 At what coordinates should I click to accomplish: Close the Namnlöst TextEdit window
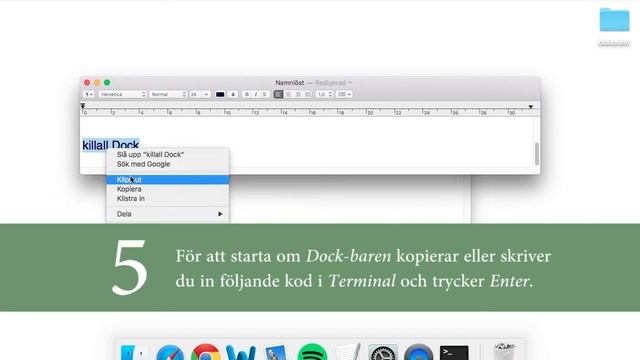pyautogui.click(x=87, y=82)
